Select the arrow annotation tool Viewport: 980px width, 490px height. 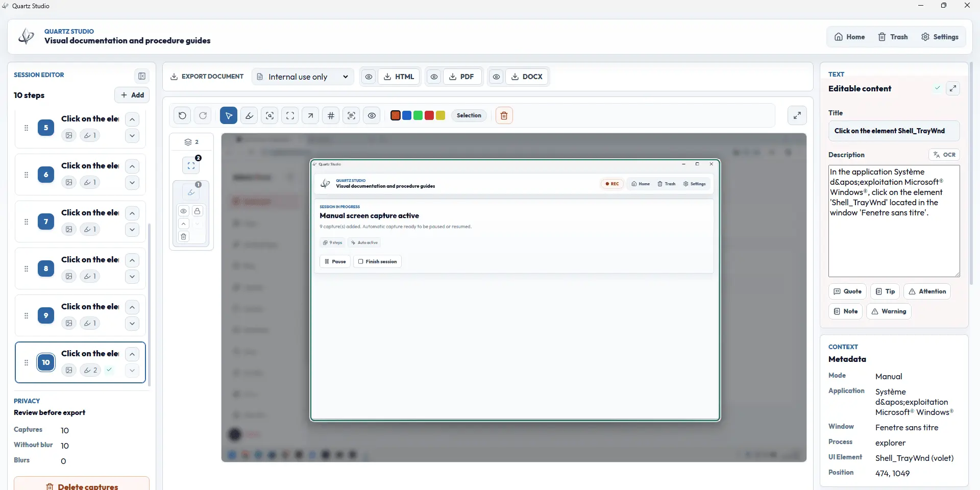click(310, 115)
